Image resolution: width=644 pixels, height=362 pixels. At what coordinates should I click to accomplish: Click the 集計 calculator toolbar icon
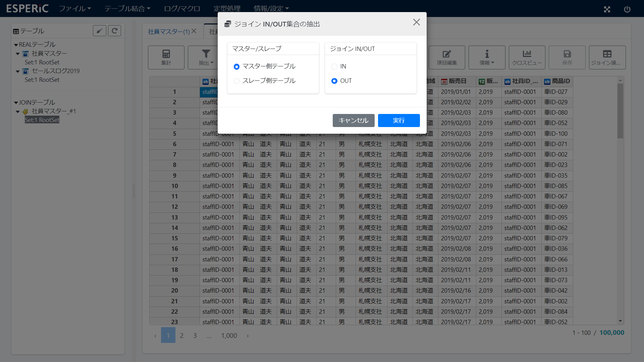click(x=166, y=54)
